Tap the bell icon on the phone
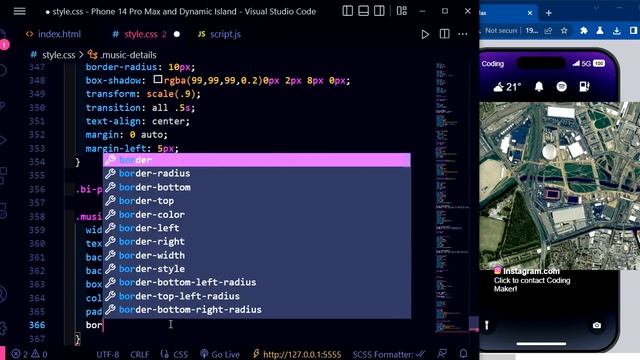 539,87
